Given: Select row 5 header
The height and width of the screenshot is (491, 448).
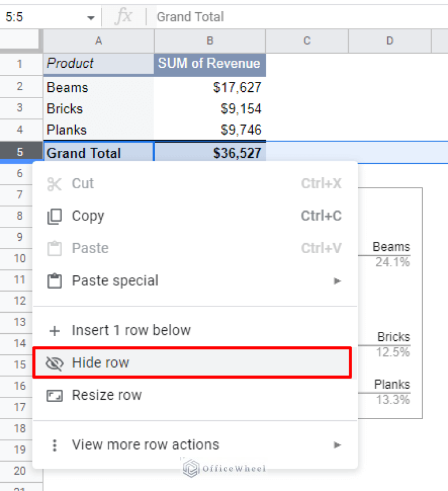Looking at the screenshot, I should pos(20,153).
